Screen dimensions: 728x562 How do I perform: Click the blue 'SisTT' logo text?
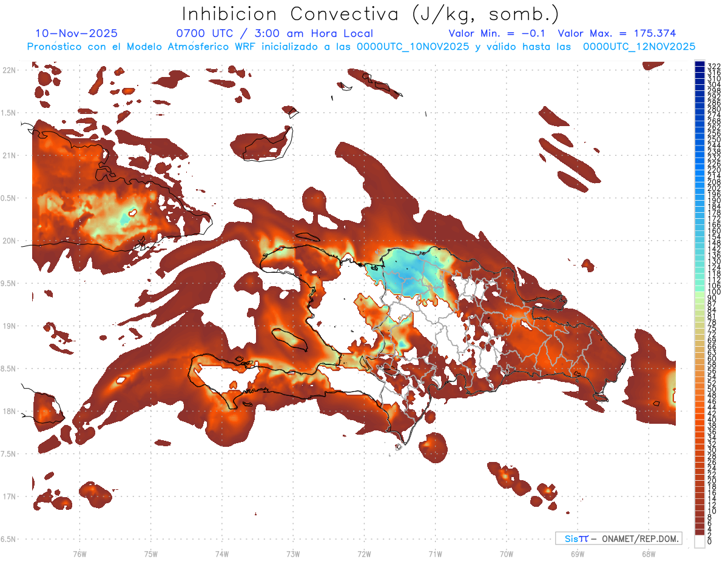coord(576,538)
